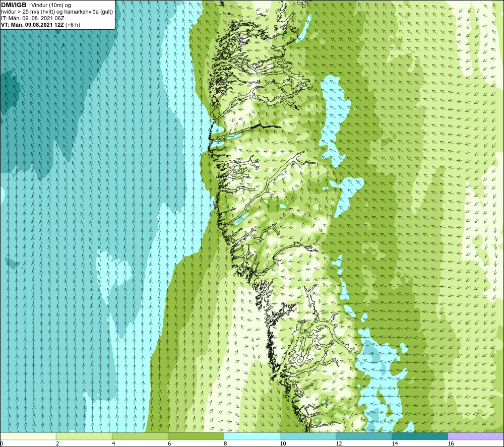Select the teal 12–14 m/s color swatch
Screen dimensions: 504x447
click(x=364, y=436)
